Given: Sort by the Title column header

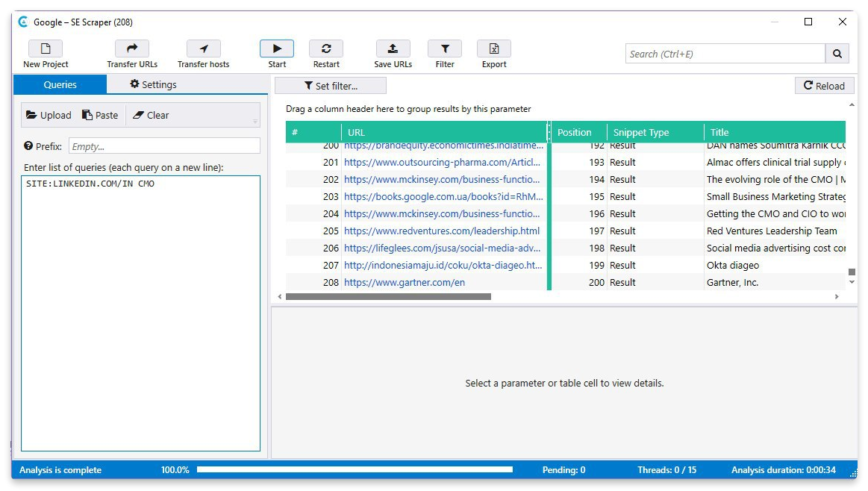Looking at the screenshot, I should click(775, 132).
